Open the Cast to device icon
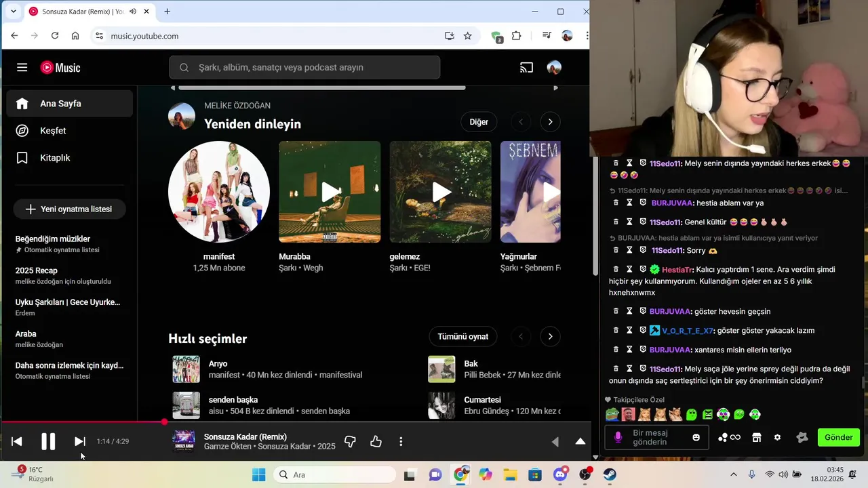868x488 pixels. point(526,67)
